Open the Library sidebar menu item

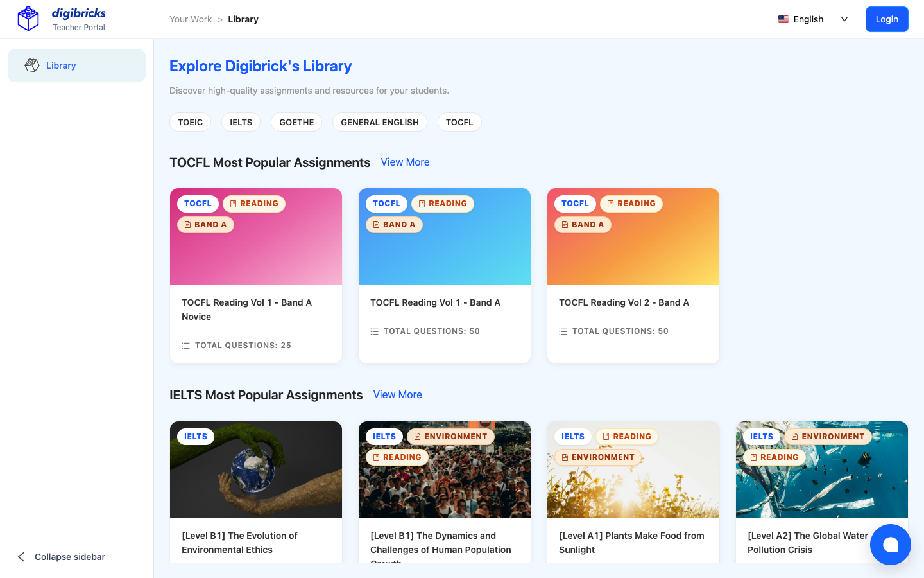pyautogui.click(x=77, y=66)
